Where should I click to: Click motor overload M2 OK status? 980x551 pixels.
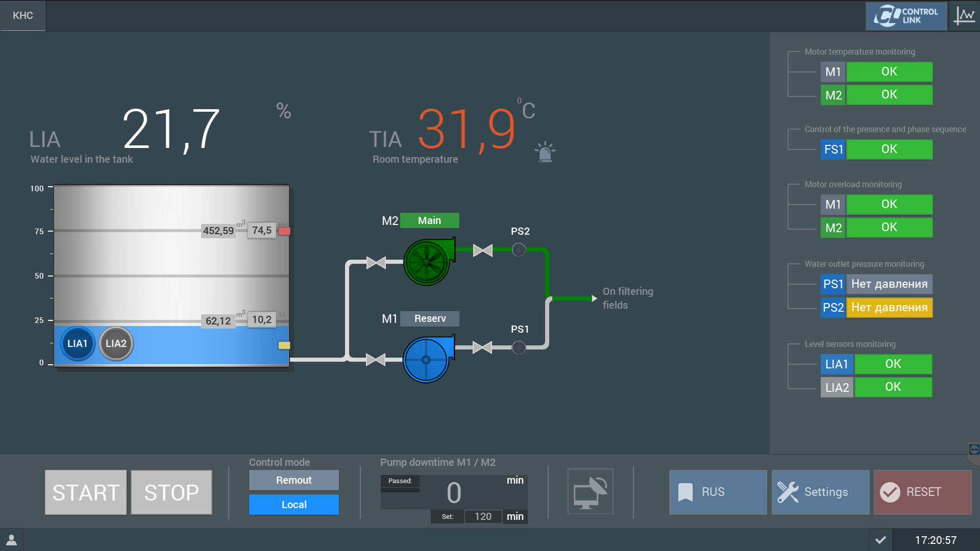coord(889,228)
